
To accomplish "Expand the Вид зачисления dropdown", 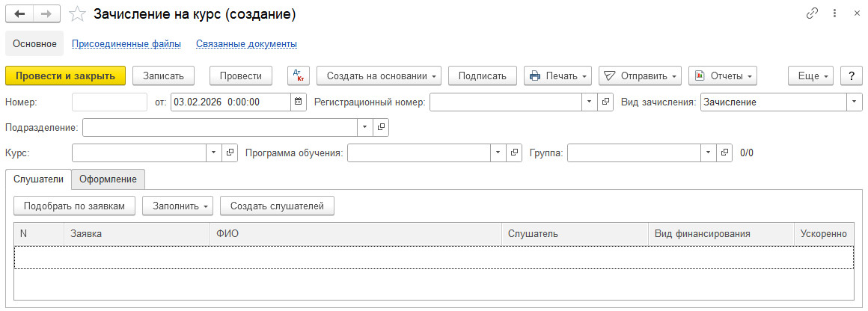I will point(854,102).
